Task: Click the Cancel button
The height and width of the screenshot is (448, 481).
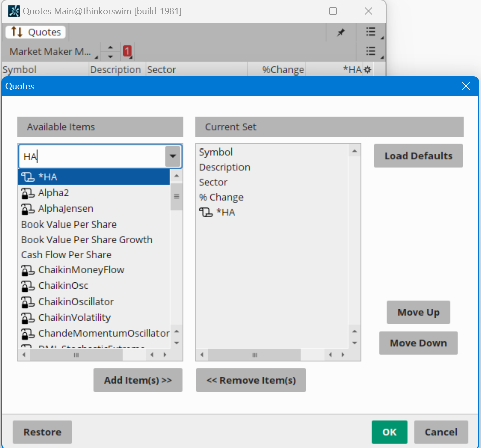Action: [441, 432]
